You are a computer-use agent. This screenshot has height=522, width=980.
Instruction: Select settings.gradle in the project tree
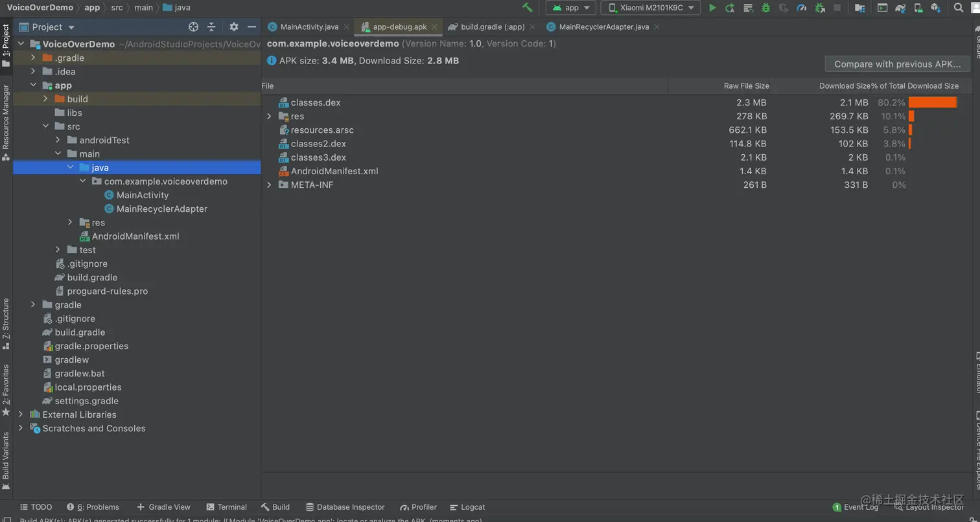tap(87, 402)
